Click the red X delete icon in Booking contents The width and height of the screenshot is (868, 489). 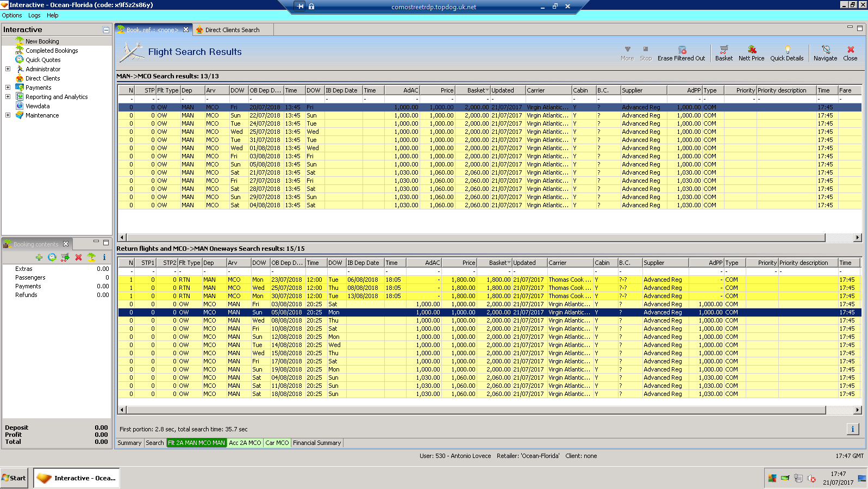pyautogui.click(x=78, y=257)
